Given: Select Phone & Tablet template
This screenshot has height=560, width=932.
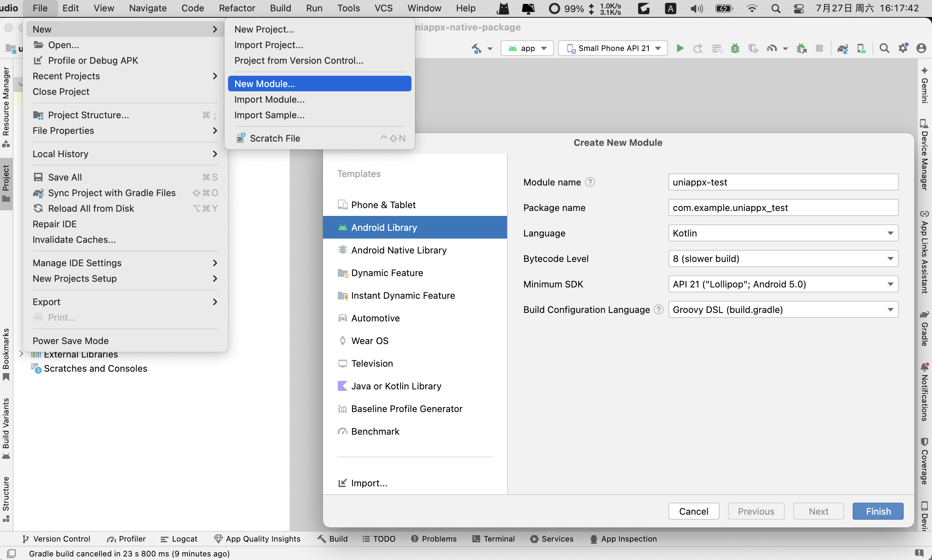Looking at the screenshot, I should point(414,205).
